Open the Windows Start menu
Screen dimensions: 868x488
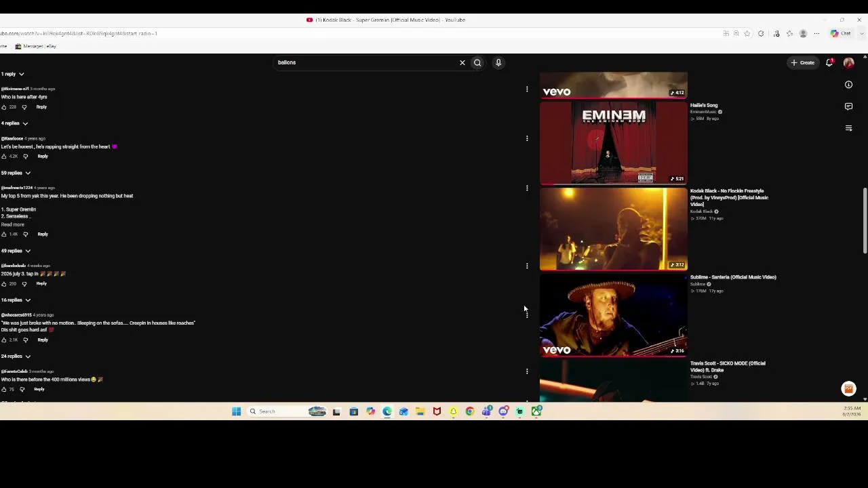236,411
